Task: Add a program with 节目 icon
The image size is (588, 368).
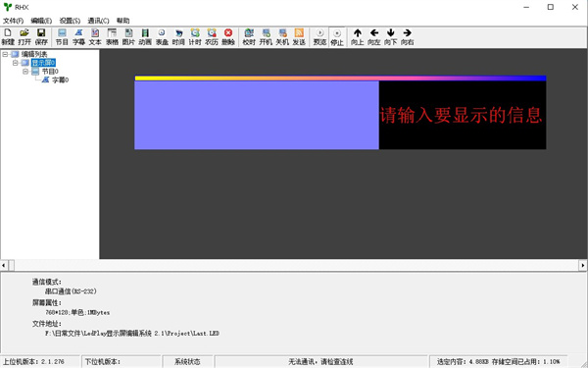Action: 62,37
